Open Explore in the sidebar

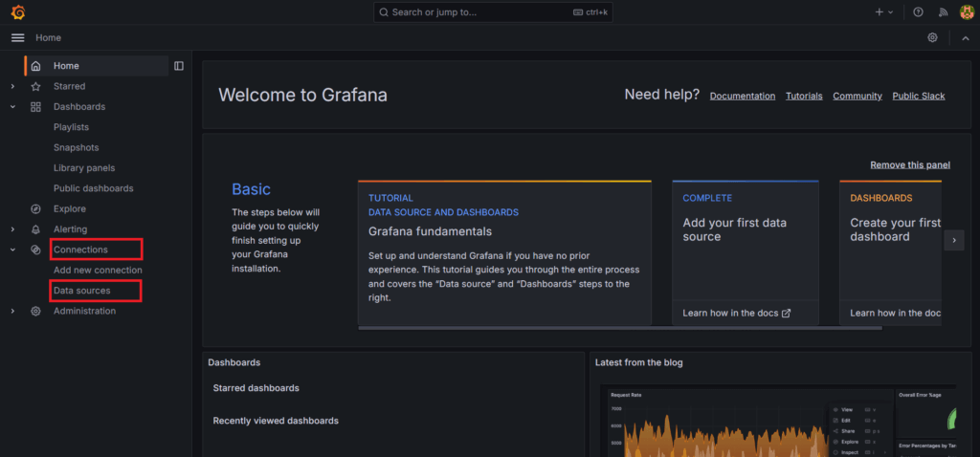pyautogui.click(x=70, y=208)
